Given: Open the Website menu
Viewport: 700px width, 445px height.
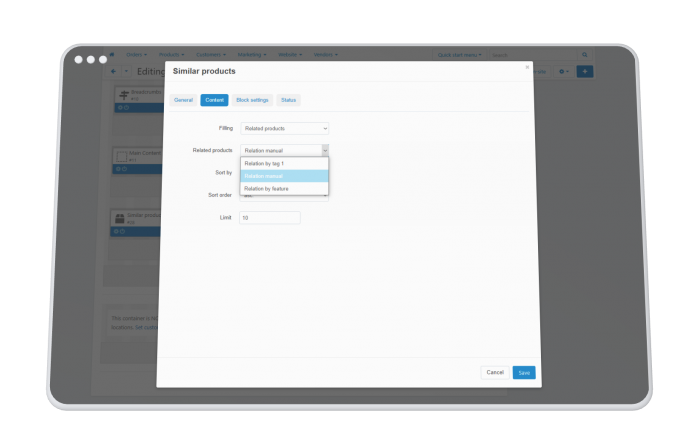Looking at the screenshot, I should click(x=290, y=54).
